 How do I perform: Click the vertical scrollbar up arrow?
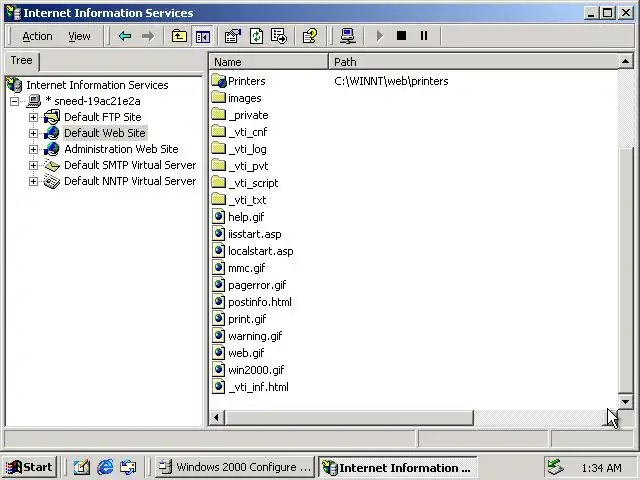click(x=625, y=62)
